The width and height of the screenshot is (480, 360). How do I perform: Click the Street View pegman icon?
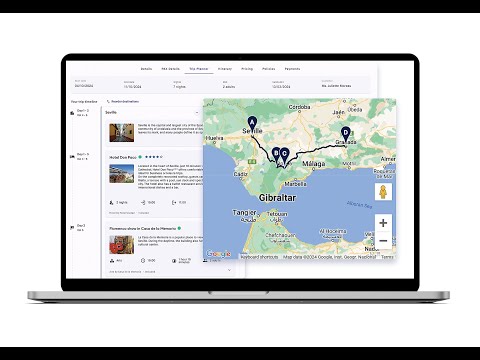point(383,192)
